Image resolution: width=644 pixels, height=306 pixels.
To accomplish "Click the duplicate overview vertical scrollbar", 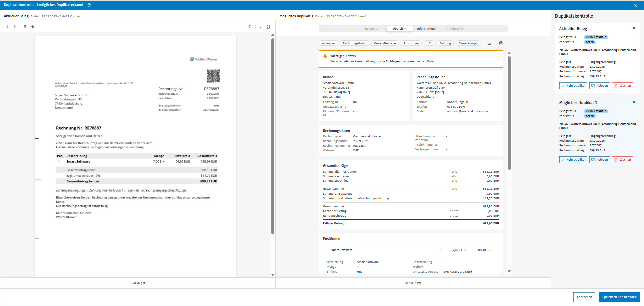I will click(509, 113).
